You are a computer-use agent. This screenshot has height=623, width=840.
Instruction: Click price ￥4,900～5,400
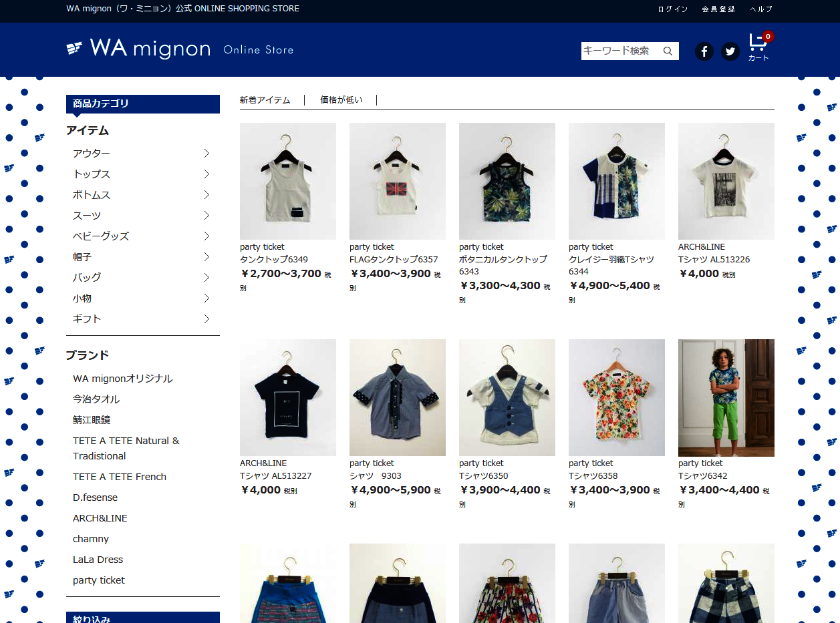click(x=609, y=285)
